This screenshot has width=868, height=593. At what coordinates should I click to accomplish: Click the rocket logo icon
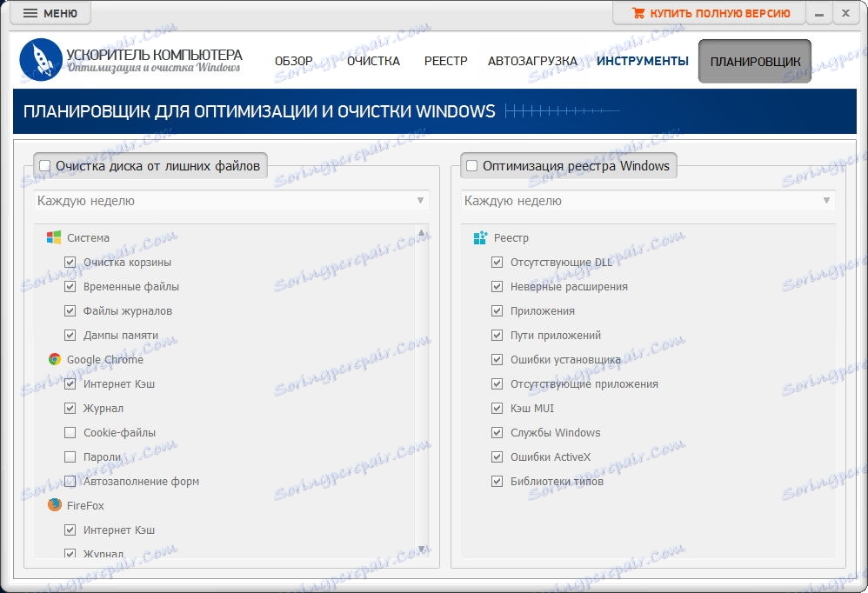[x=40, y=60]
